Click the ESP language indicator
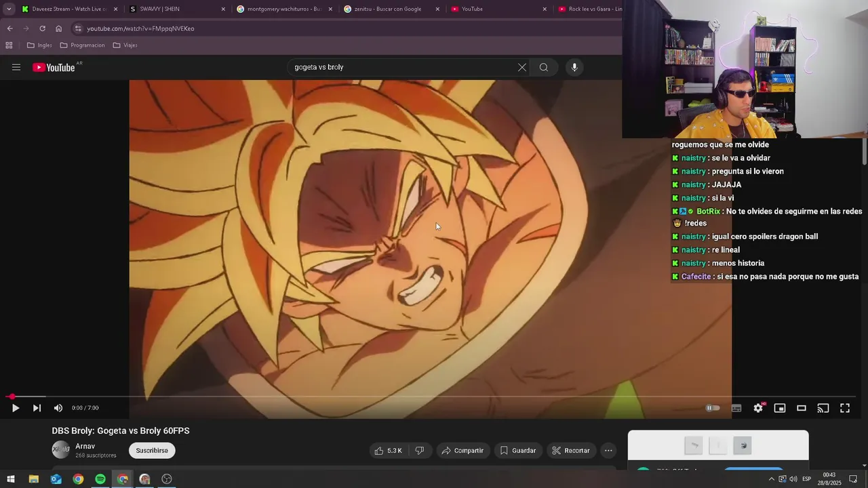Image resolution: width=868 pixels, height=488 pixels. [x=807, y=479]
